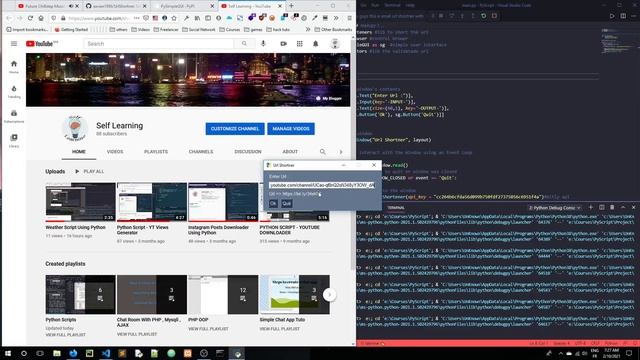Open a new Firefox tab
Screen dimensions: 640x360
(x=291, y=6)
